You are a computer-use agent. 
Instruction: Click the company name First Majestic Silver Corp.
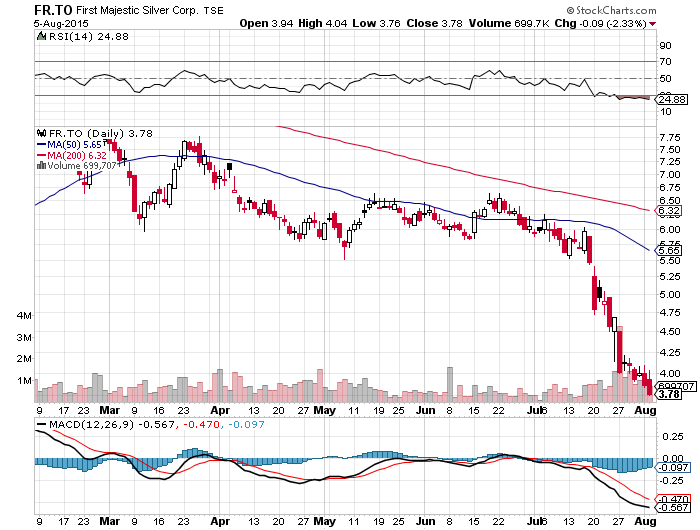tap(137, 10)
